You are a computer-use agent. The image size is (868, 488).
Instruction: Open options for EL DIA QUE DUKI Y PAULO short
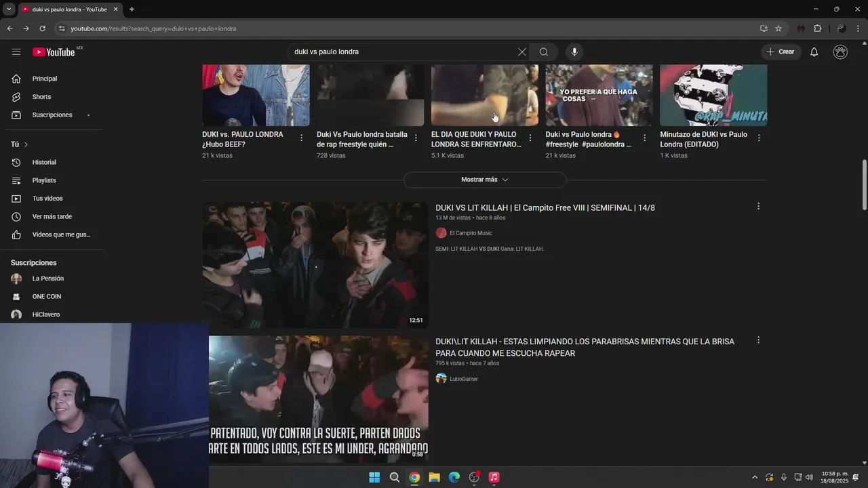[530, 138]
